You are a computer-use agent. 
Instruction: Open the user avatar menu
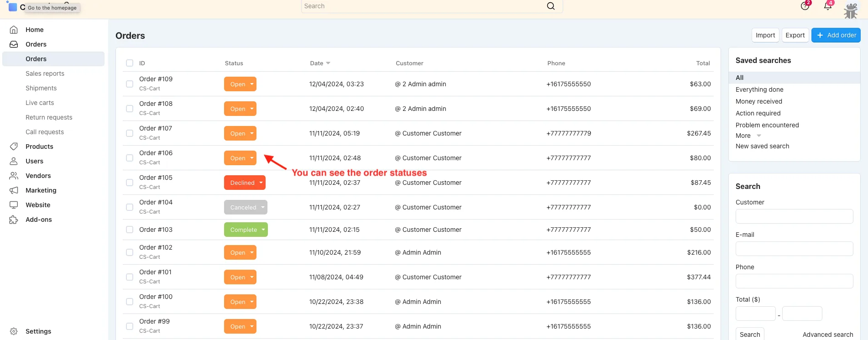[x=851, y=10]
